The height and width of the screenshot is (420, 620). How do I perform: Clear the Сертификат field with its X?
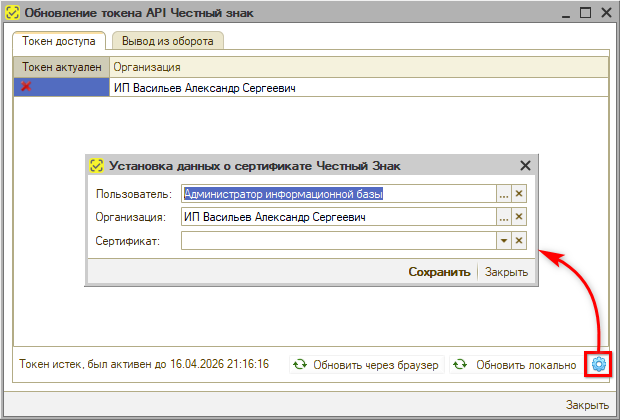[519, 240]
